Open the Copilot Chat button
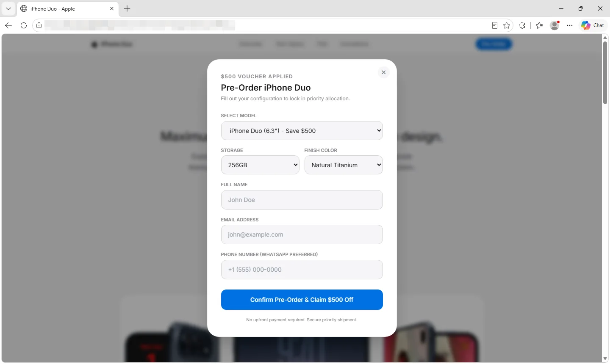 593,25
